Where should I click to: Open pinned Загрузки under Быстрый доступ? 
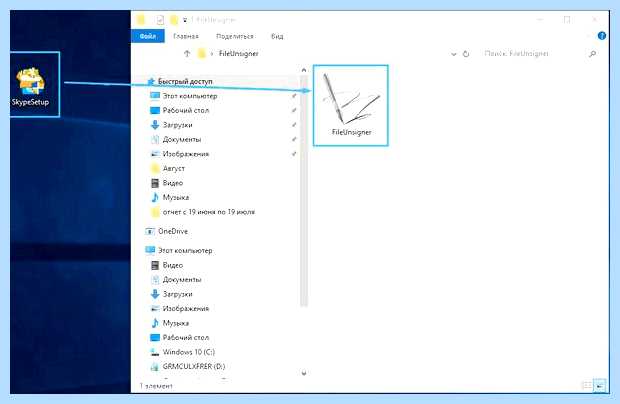(x=171, y=125)
